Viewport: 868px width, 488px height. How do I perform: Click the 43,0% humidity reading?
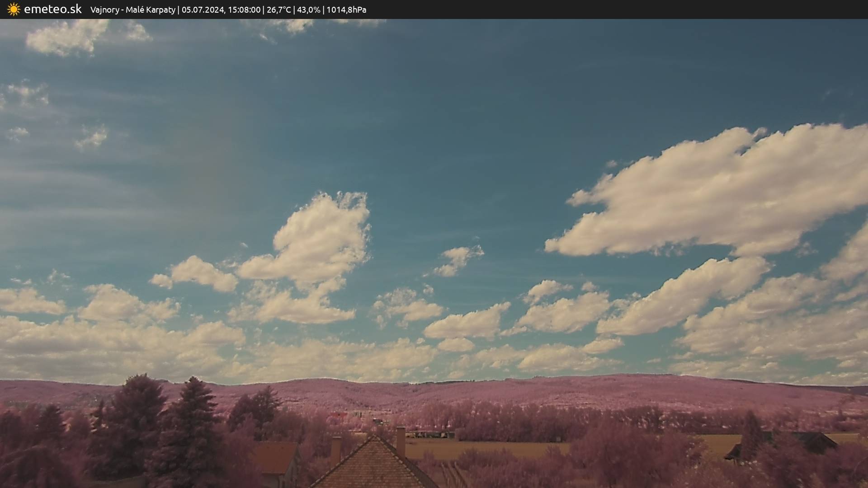tap(308, 10)
